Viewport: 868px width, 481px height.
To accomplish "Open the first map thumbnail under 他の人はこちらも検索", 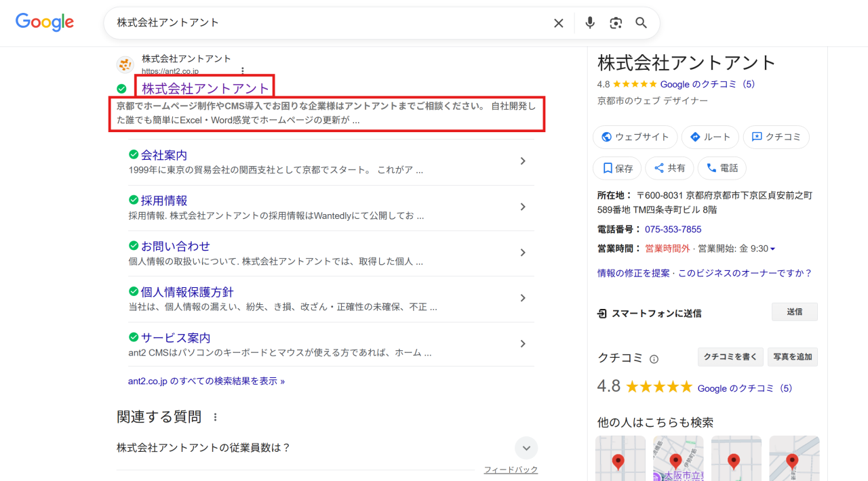I will pyautogui.click(x=620, y=458).
